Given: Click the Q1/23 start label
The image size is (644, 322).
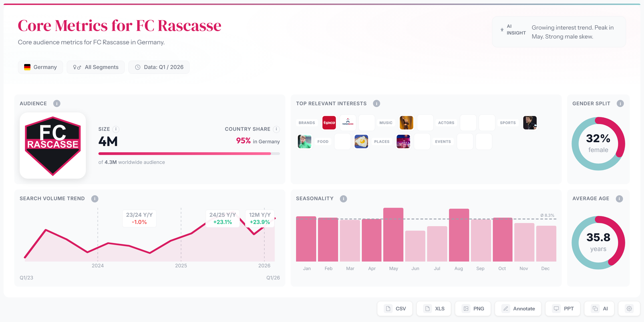Looking at the screenshot, I should point(27,278).
